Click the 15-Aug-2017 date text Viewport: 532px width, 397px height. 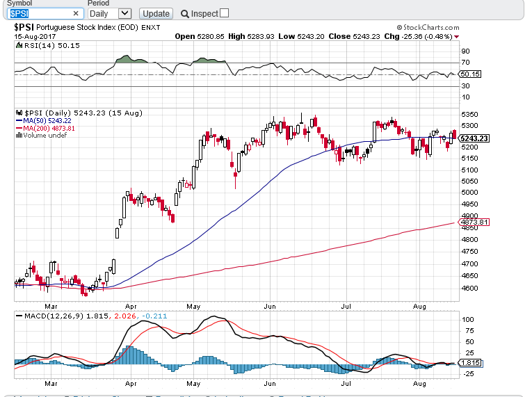[35, 37]
